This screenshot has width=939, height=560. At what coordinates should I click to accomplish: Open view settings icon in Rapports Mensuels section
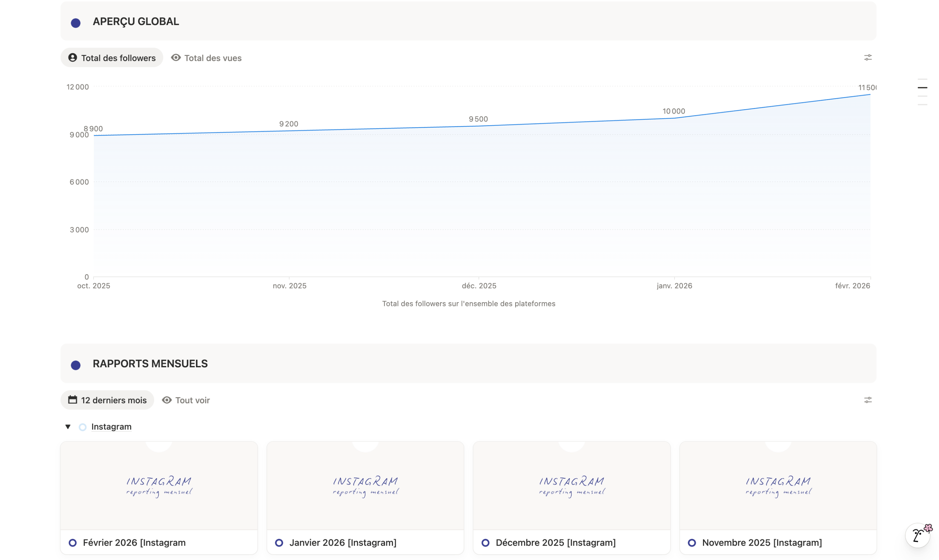coord(868,400)
